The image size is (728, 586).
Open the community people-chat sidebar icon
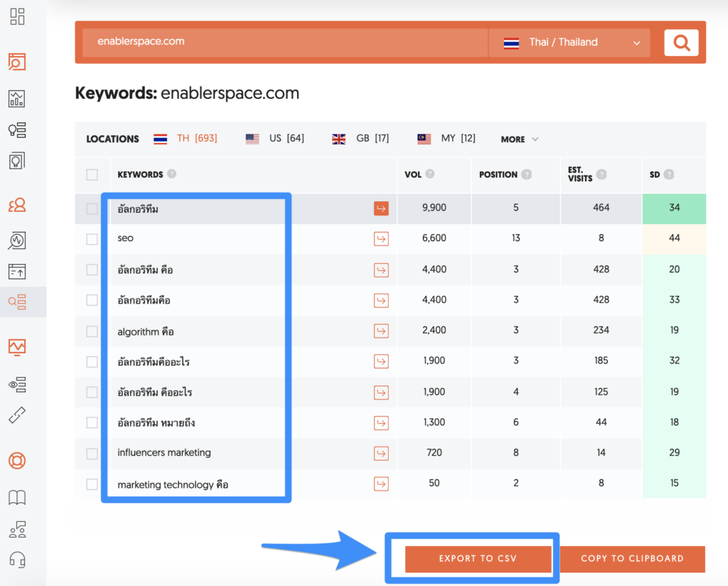[17, 529]
